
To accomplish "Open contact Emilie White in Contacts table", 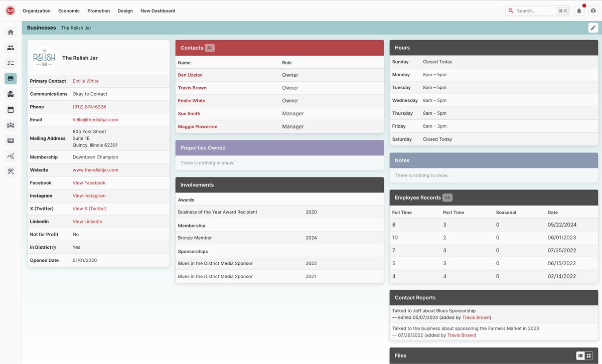I will [x=192, y=101].
